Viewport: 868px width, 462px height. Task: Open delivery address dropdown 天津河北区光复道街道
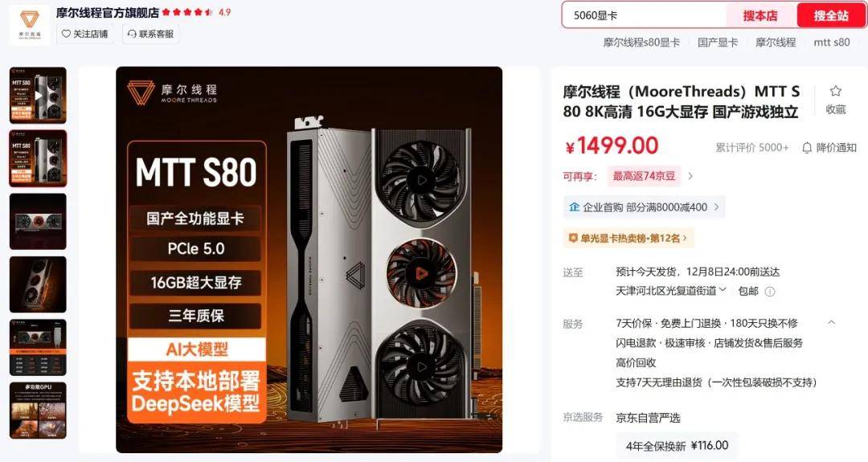tap(671, 291)
